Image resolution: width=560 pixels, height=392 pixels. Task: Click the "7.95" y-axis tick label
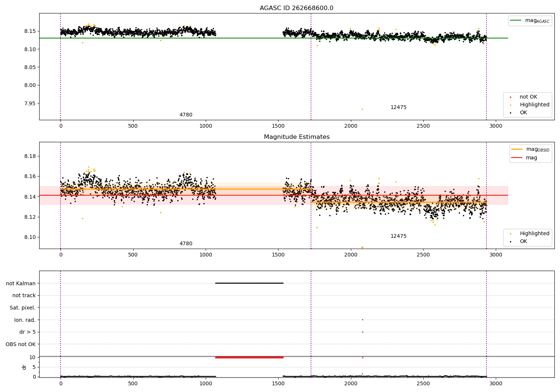[x=30, y=103]
